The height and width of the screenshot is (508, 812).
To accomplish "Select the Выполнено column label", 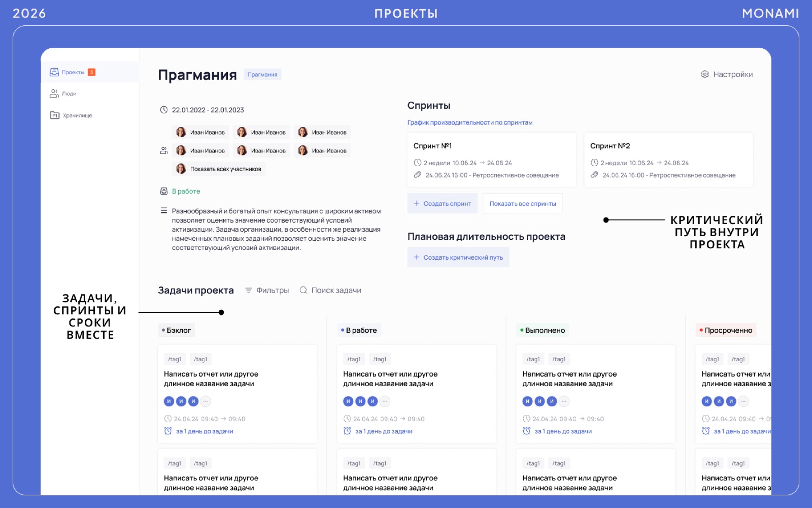I will point(543,330).
